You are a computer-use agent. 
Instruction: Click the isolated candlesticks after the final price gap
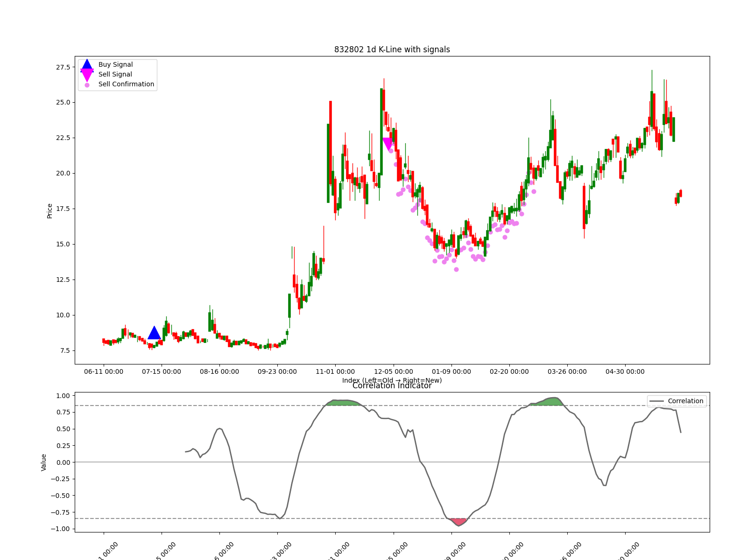[678, 197]
